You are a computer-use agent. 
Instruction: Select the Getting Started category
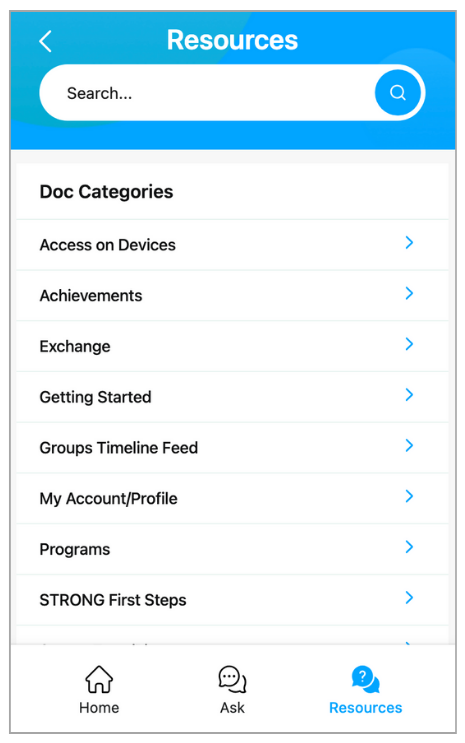tap(232, 397)
